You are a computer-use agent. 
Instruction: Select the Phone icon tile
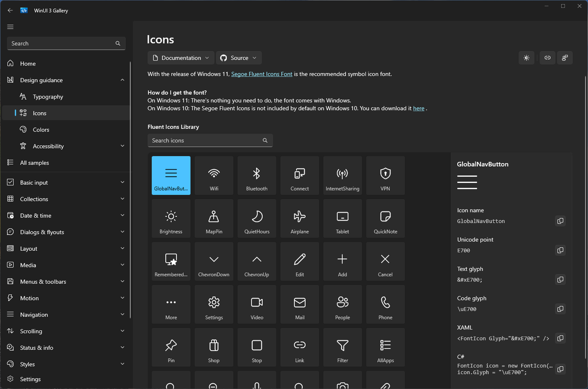point(386,304)
